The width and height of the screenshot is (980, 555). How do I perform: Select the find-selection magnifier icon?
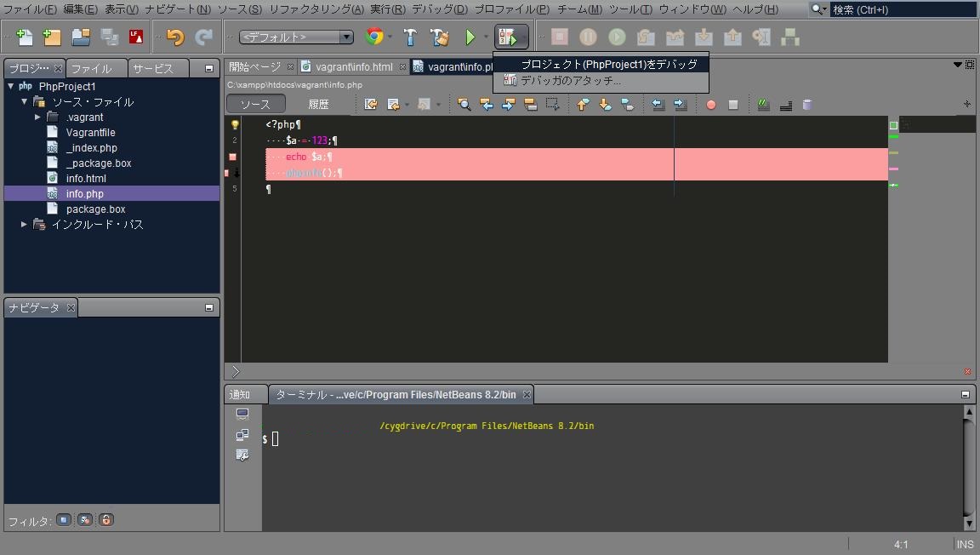coord(464,104)
